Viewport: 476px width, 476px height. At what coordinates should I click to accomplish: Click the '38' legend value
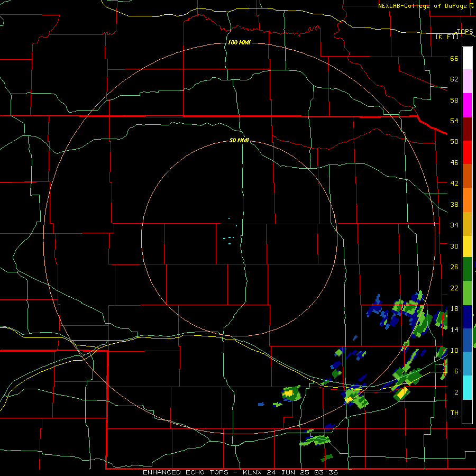click(454, 204)
